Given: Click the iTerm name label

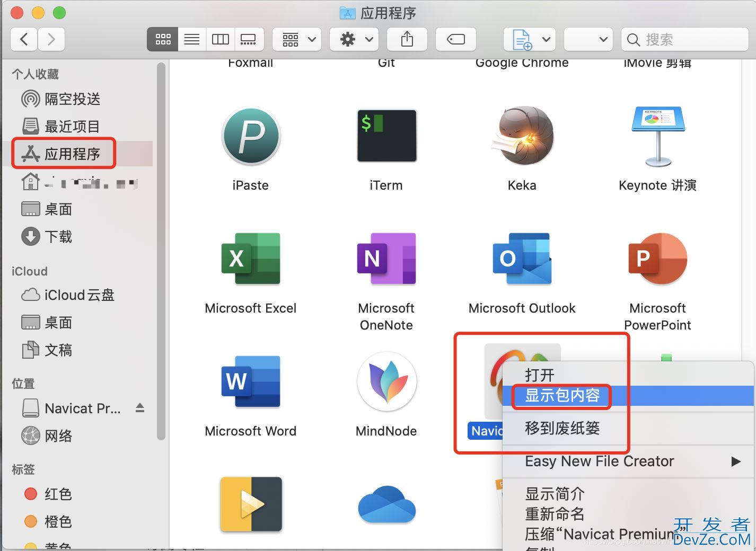Looking at the screenshot, I should tap(386, 185).
